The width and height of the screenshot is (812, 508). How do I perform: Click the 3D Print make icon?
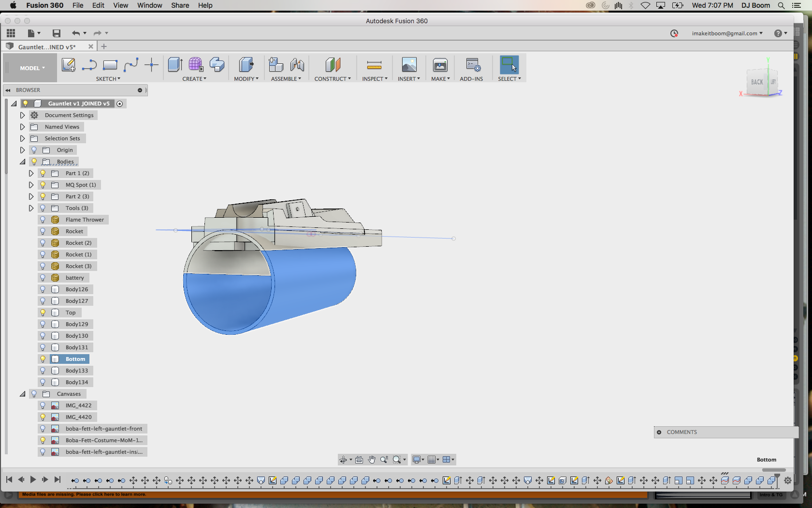pyautogui.click(x=440, y=65)
